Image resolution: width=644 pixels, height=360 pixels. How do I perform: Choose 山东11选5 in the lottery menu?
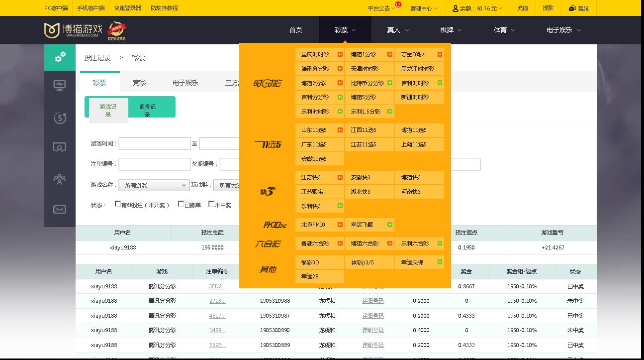coord(320,130)
